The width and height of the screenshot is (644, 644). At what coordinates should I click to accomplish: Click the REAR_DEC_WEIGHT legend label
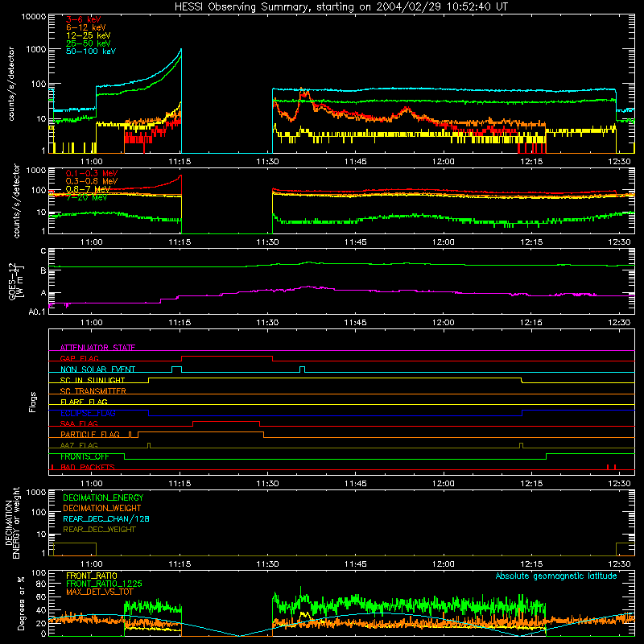click(x=99, y=530)
